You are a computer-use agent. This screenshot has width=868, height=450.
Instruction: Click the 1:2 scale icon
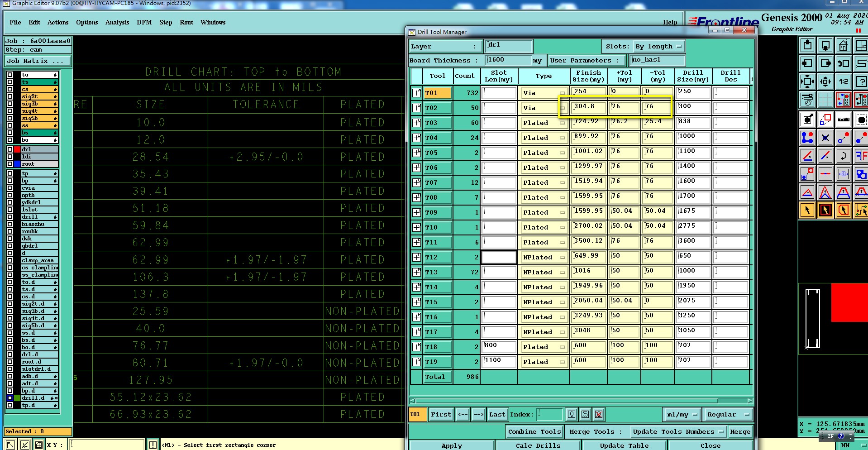click(x=843, y=82)
